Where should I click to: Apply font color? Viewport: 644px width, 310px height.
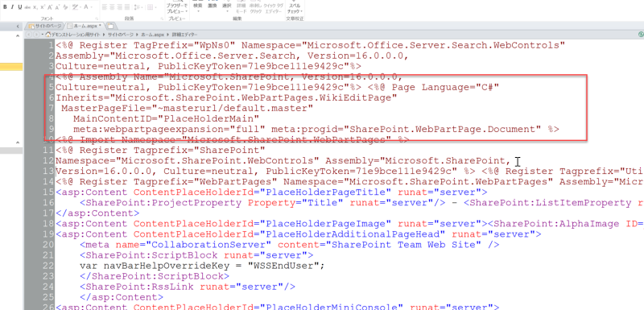(x=86, y=7)
